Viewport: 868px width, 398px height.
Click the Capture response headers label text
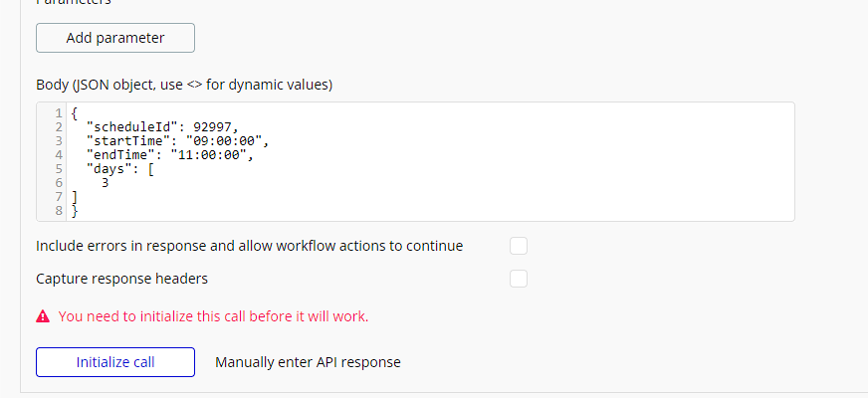tap(121, 279)
